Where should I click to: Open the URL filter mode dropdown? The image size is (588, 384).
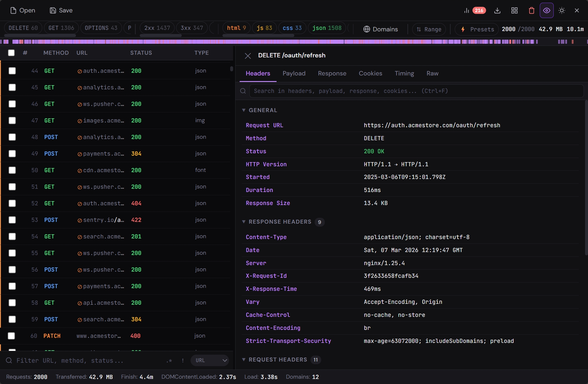pyautogui.click(x=210, y=360)
